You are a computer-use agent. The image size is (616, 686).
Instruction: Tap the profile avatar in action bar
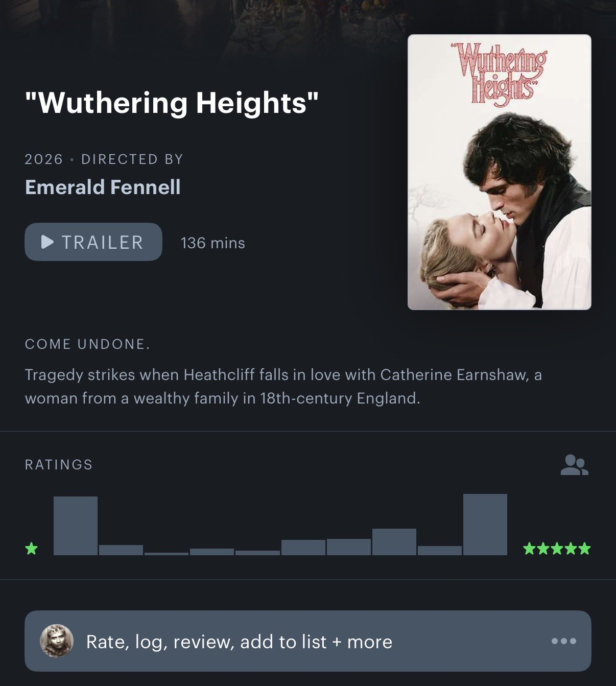tap(57, 641)
